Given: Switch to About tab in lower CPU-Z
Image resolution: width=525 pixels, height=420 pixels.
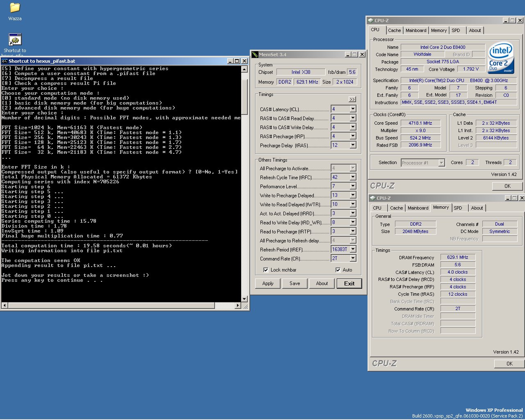Looking at the screenshot, I should pyautogui.click(x=477, y=208).
